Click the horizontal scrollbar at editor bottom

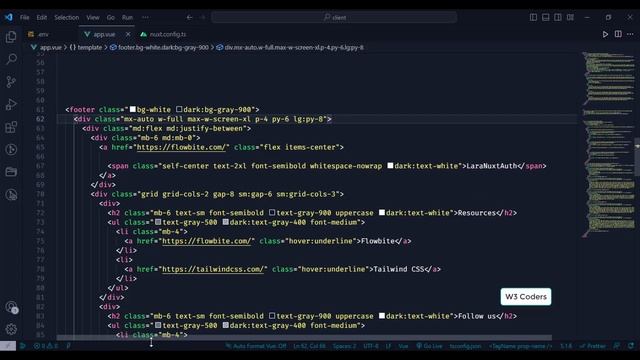coord(304,338)
